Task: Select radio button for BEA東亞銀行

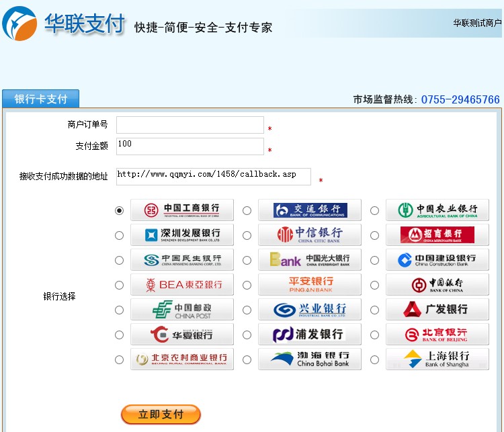Action: [119, 285]
